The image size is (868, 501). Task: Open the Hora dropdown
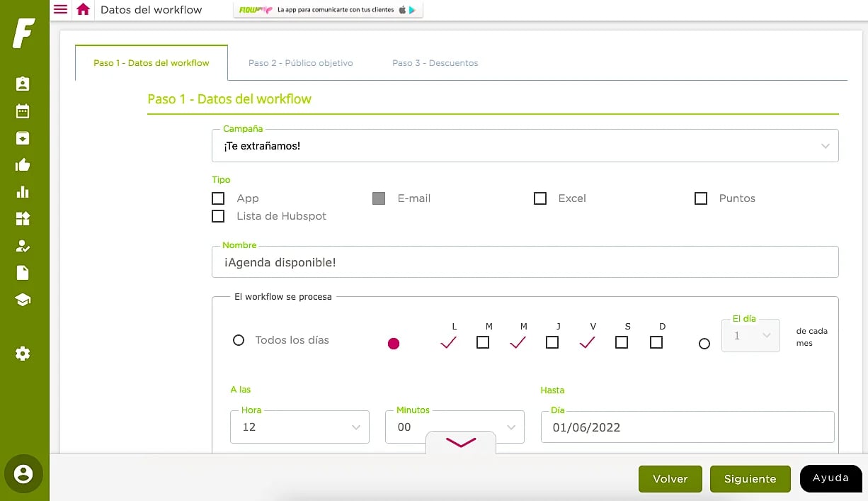point(299,427)
